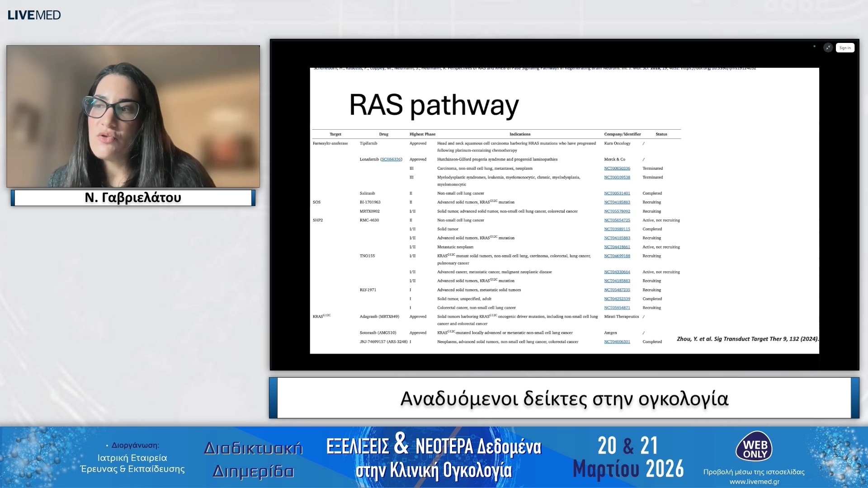This screenshot has height=488, width=868.
Task: Click the Sign in button
Action: click(844, 48)
